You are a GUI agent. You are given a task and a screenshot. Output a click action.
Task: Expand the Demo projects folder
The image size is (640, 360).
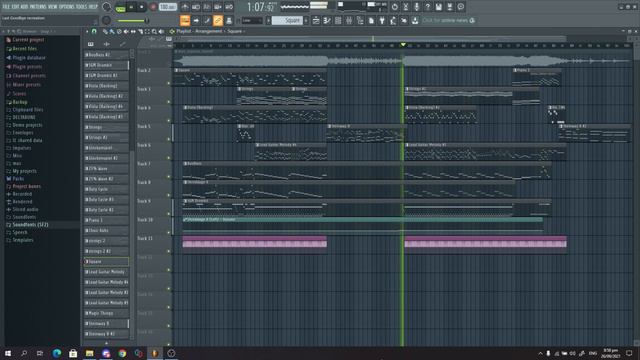tap(24, 125)
